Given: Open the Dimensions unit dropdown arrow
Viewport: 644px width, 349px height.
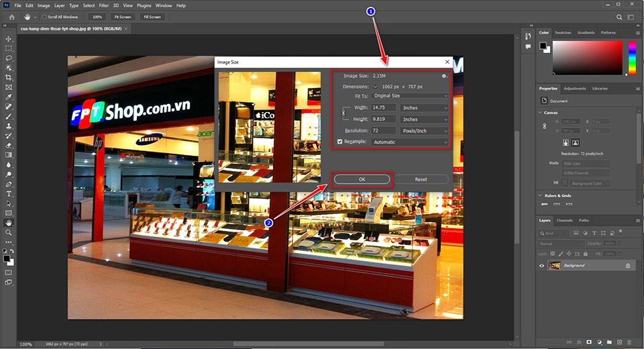Looking at the screenshot, I should tap(375, 87).
